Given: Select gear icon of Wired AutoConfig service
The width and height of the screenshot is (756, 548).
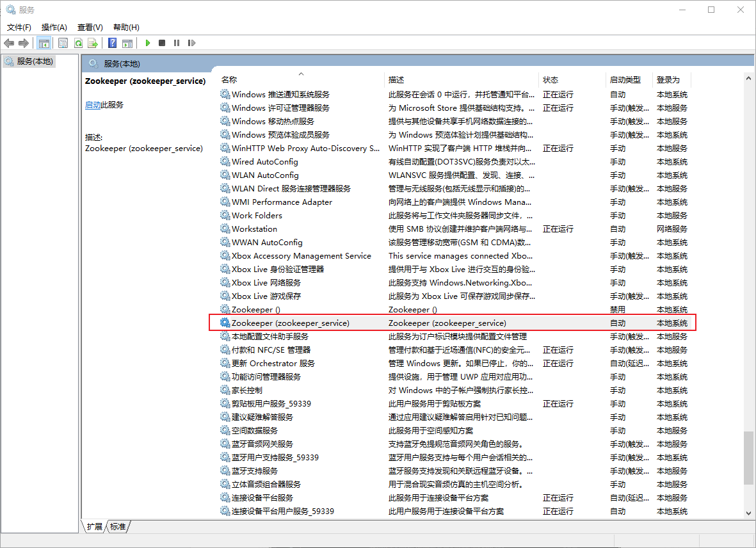Looking at the screenshot, I should pyautogui.click(x=225, y=161).
